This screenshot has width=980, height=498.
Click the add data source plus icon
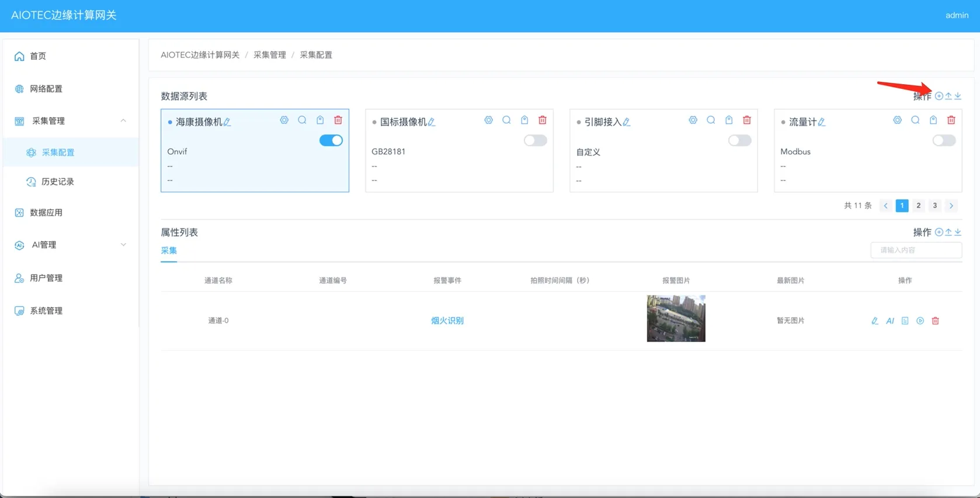pyautogui.click(x=939, y=96)
